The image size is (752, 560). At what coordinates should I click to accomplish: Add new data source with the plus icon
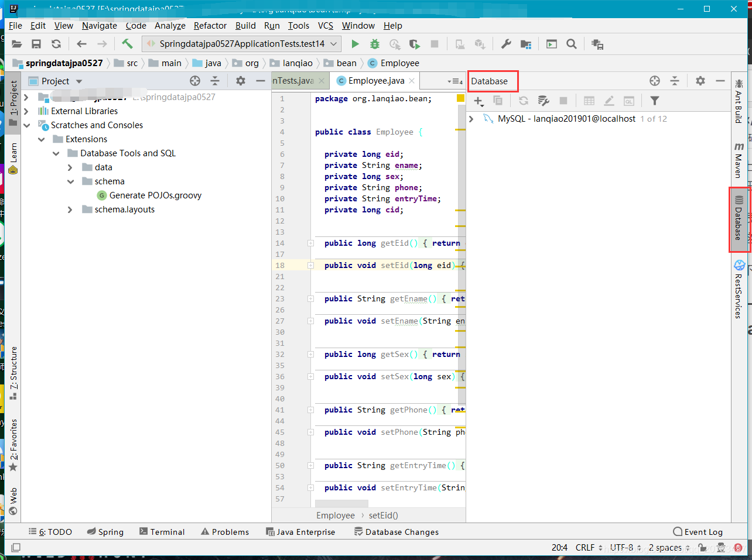[478, 101]
